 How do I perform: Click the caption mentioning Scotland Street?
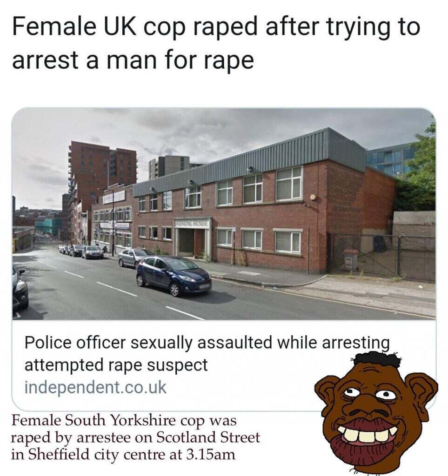pos(135,437)
